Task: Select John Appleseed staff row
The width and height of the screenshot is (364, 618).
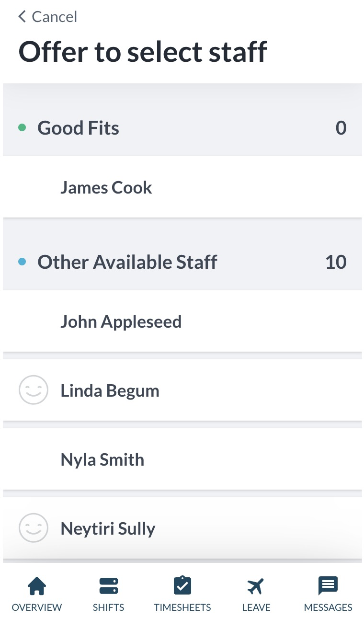Action: 121,321
